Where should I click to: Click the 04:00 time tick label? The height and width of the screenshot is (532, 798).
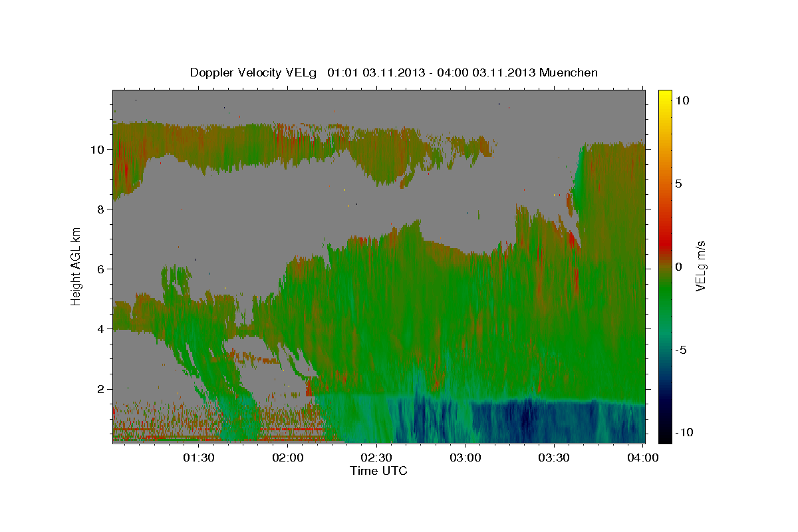pos(643,458)
